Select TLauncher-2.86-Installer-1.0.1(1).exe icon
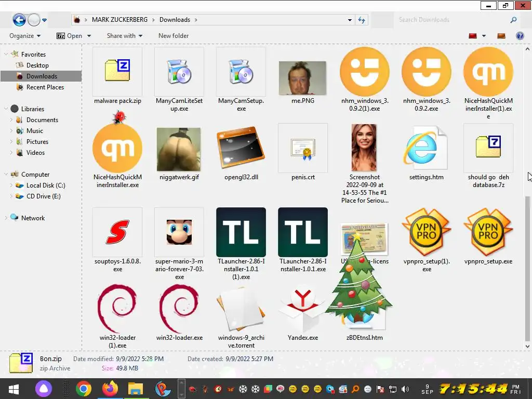Screen dimensions: 532x399 pyautogui.click(x=241, y=232)
